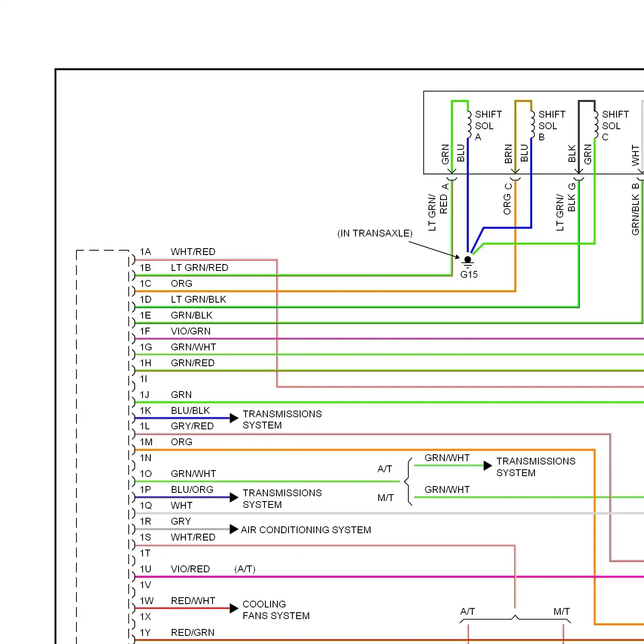This screenshot has height=644, width=644.
Task: Click pin label 1D
Action: click(146, 300)
